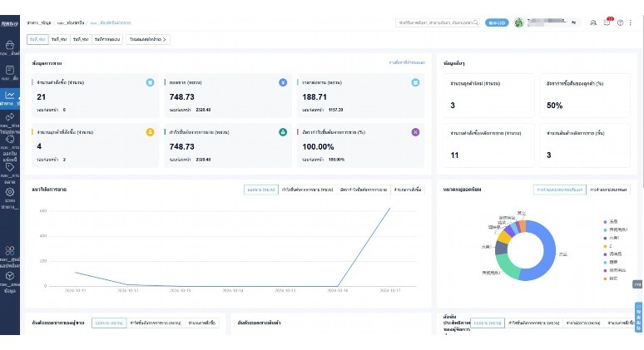Viewport: 644px width, 350px height.
Task: Toggle the green legend entry in donut chart
Action: coord(615,229)
